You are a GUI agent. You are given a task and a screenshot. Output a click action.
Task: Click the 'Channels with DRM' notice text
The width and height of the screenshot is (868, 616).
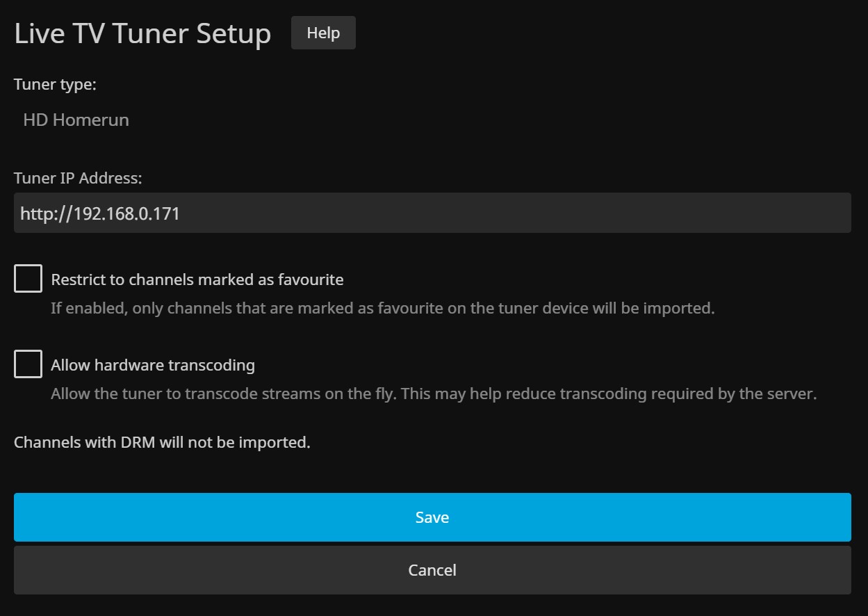162,442
